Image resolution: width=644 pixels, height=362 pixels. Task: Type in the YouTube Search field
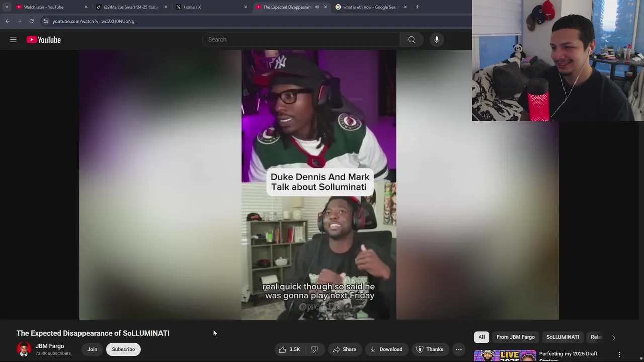pos(302,40)
